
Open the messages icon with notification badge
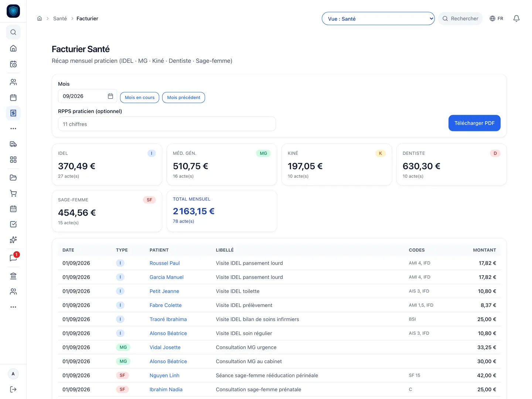pyautogui.click(x=13, y=258)
